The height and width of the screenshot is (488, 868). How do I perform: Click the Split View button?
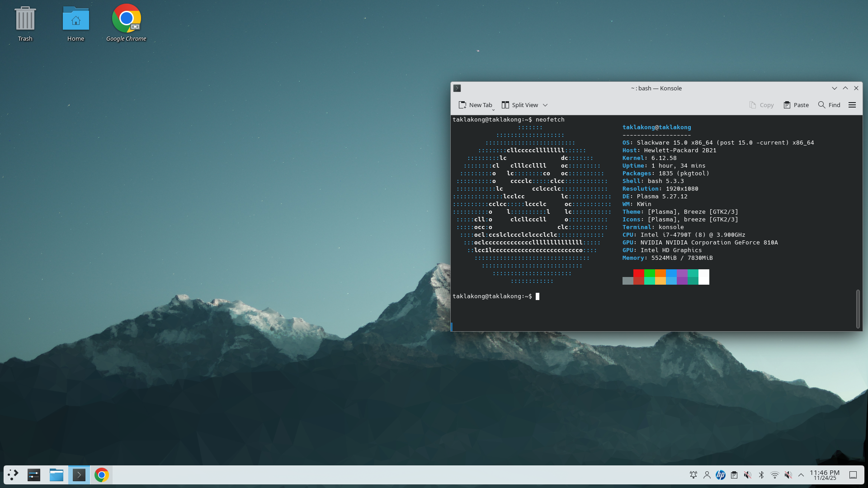[x=520, y=105]
